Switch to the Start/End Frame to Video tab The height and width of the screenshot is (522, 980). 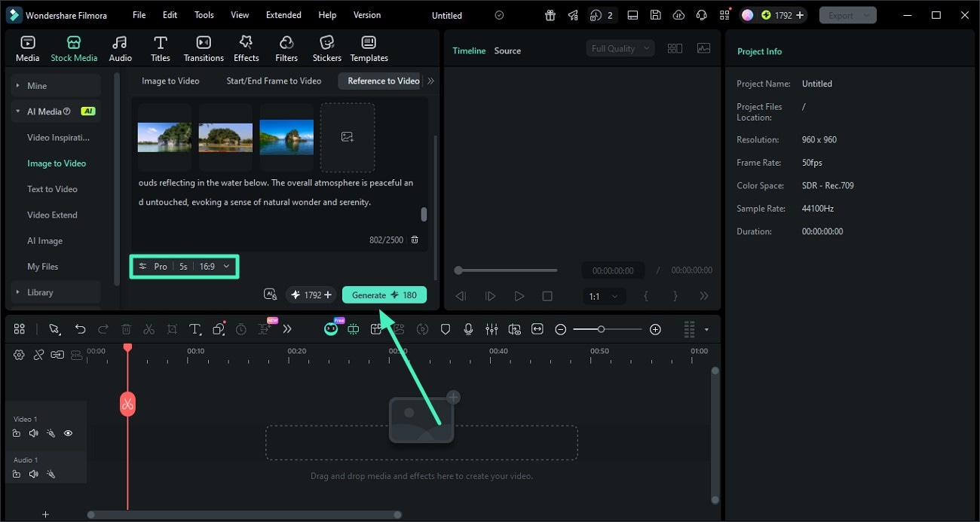tap(273, 81)
